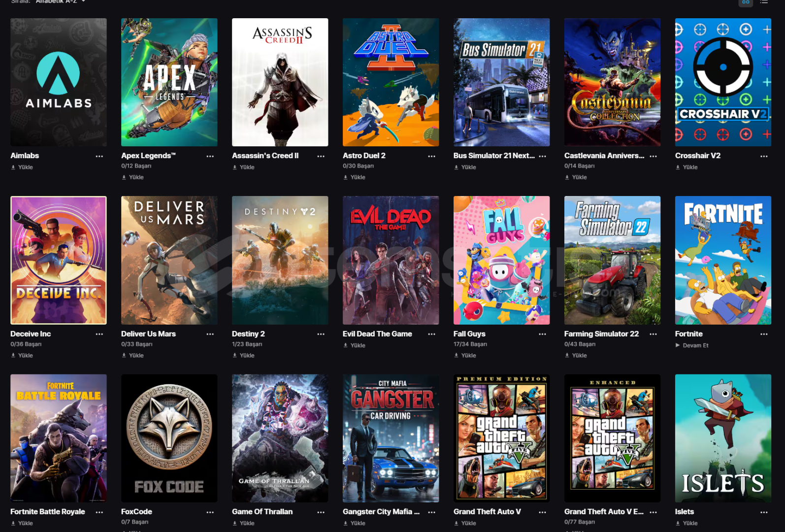
Task: Click the ellipsis next to Fortnite
Action: [764, 334]
